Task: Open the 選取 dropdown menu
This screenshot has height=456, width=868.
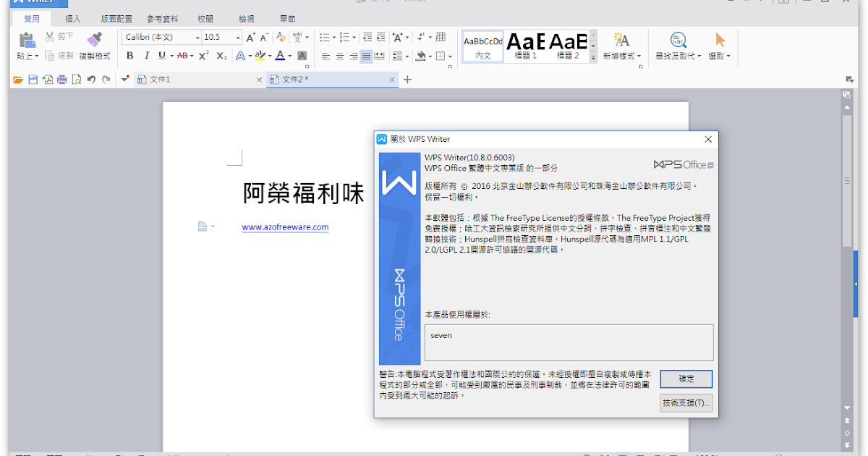Action: (x=719, y=56)
